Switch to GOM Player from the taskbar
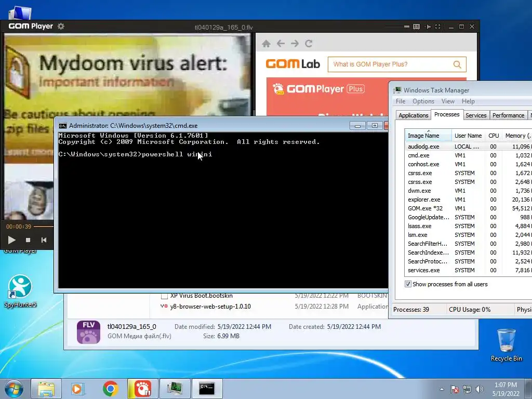The width and height of the screenshot is (532, 399). (142, 389)
